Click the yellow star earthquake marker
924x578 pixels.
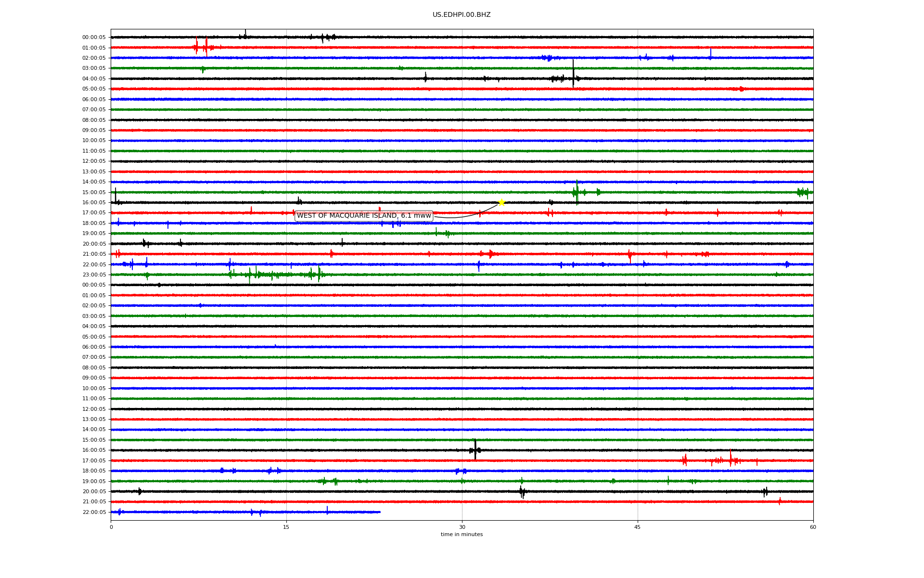click(501, 202)
